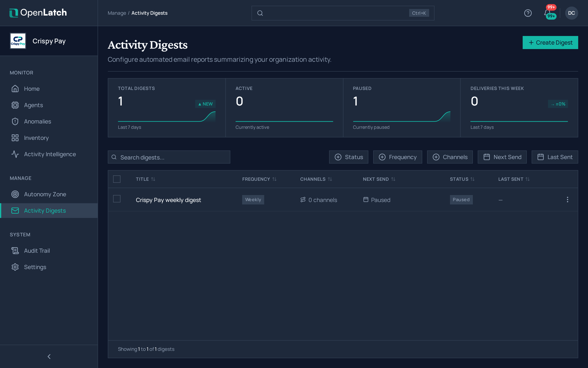
Task: Open the Agents page
Action: (49, 105)
